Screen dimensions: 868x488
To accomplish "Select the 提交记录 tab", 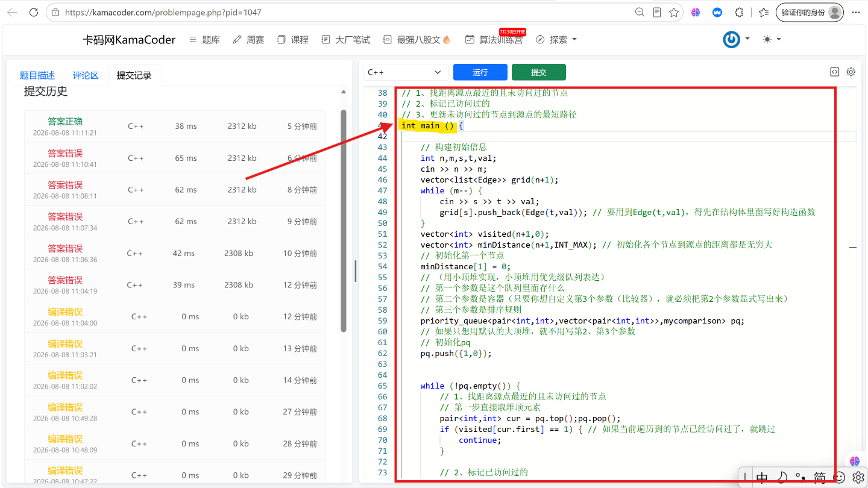I will pos(134,75).
